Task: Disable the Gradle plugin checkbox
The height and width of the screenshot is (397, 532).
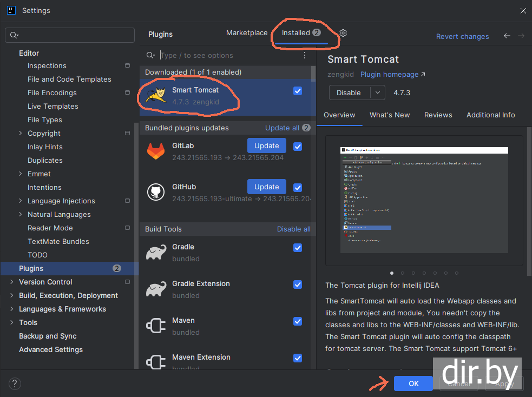Action: [x=298, y=248]
